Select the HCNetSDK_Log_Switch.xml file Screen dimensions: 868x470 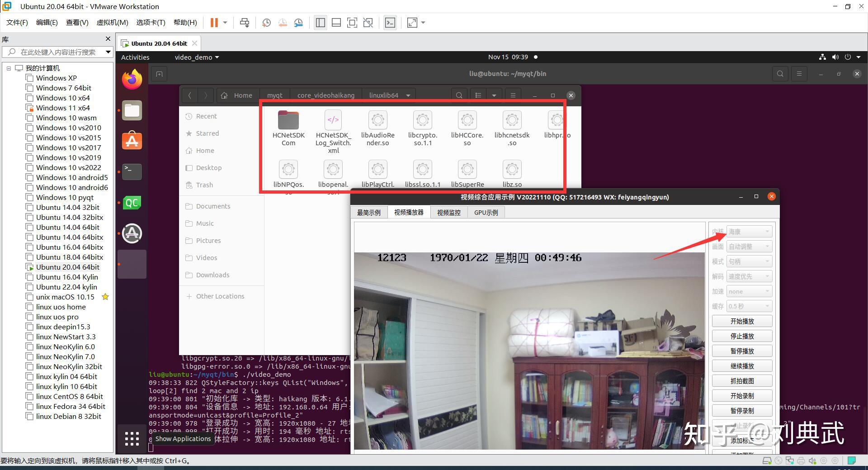[333, 132]
